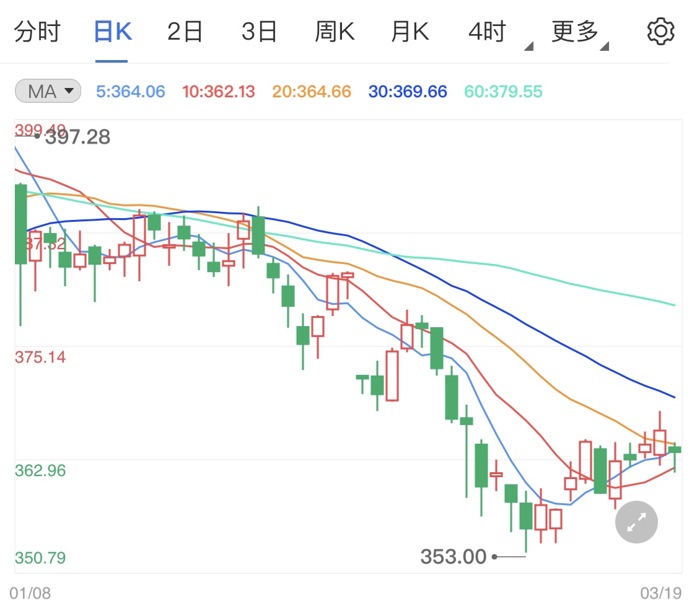
Task: Switch to the 分时 tab
Action: tap(37, 32)
